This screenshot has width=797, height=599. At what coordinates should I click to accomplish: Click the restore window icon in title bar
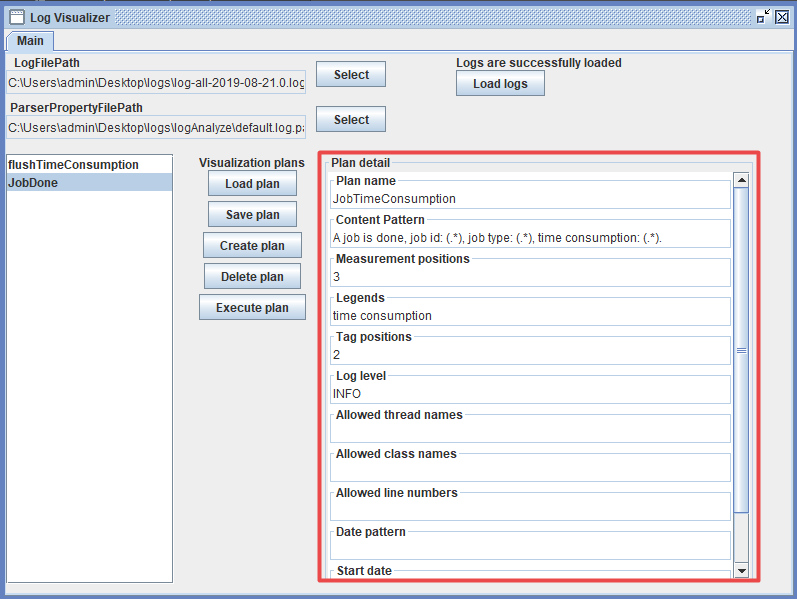coord(764,17)
